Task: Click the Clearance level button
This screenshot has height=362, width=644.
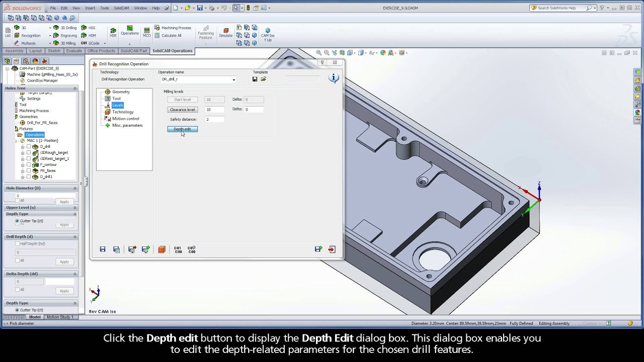Action: click(x=182, y=110)
